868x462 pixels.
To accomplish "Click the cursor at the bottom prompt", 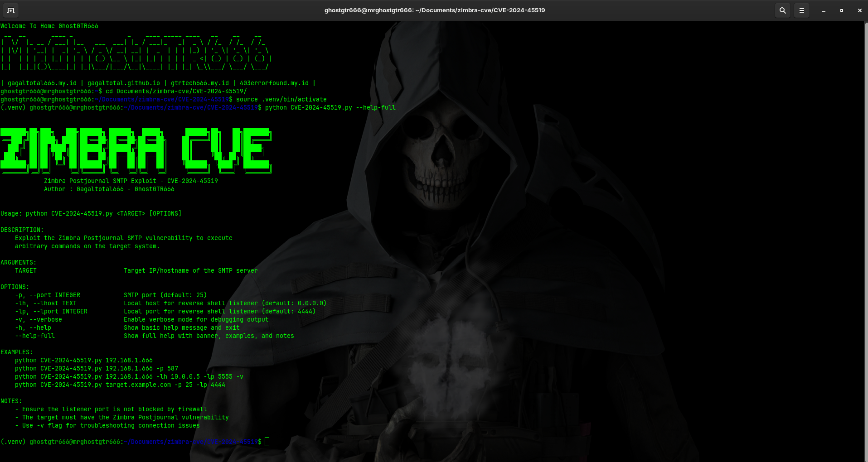I will point(267,442).
